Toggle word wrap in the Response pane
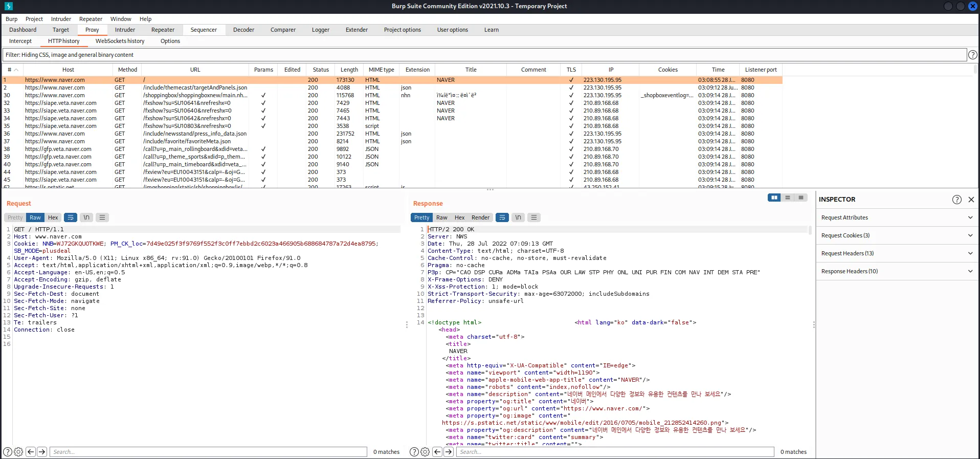 point(502,217)
